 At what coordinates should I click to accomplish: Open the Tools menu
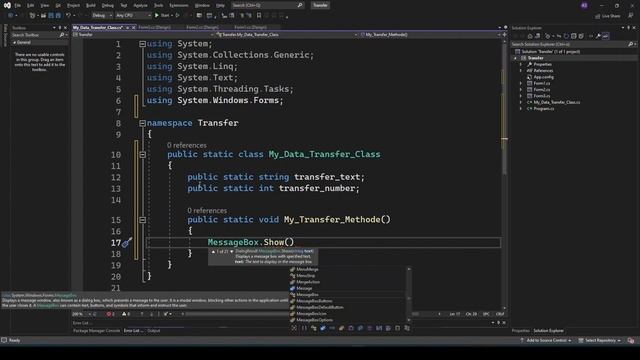click(158, 6)
